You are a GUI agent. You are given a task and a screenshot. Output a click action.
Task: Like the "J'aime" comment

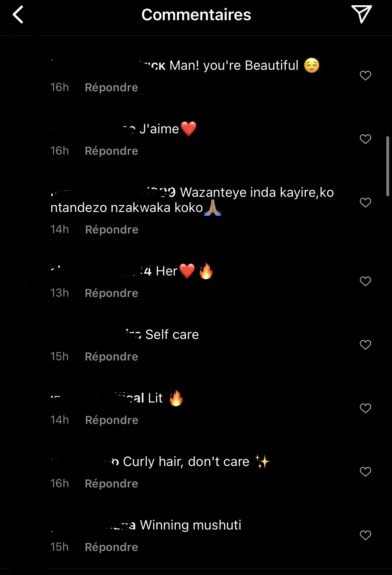[x=365, y=139]
